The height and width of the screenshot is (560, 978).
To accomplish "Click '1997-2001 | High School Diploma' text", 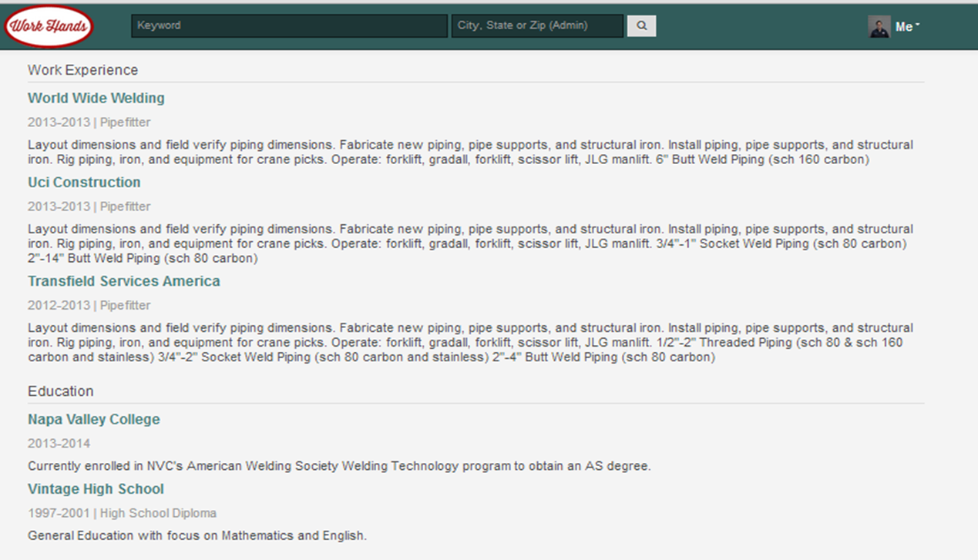I will 123,513.
